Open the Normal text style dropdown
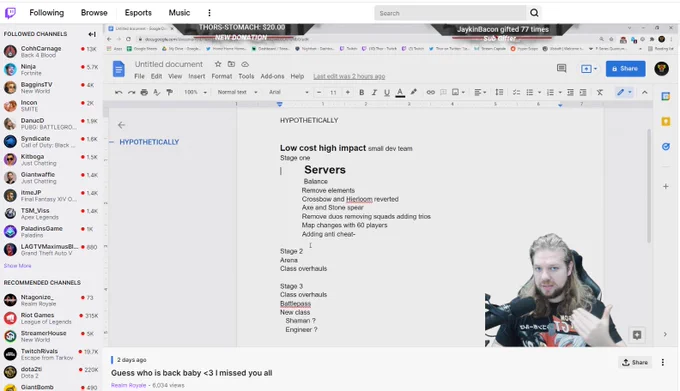The image size is (680, 391). coord(237,92)
